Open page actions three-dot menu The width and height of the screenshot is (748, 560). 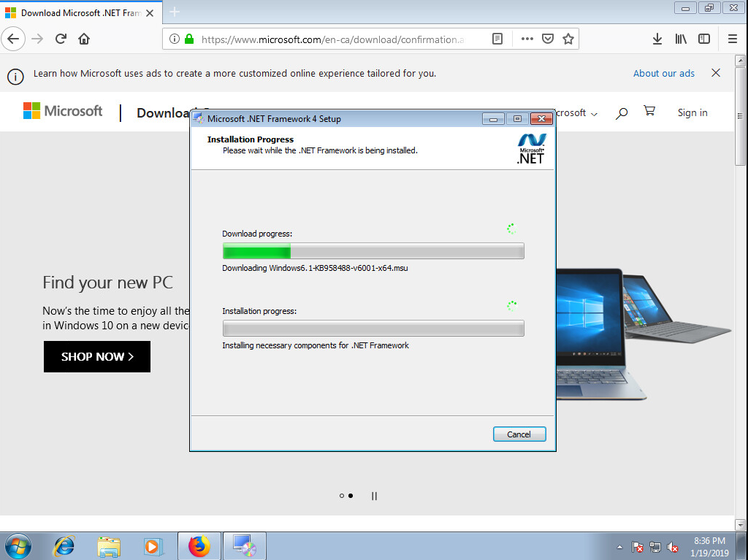tap(527, 39)
